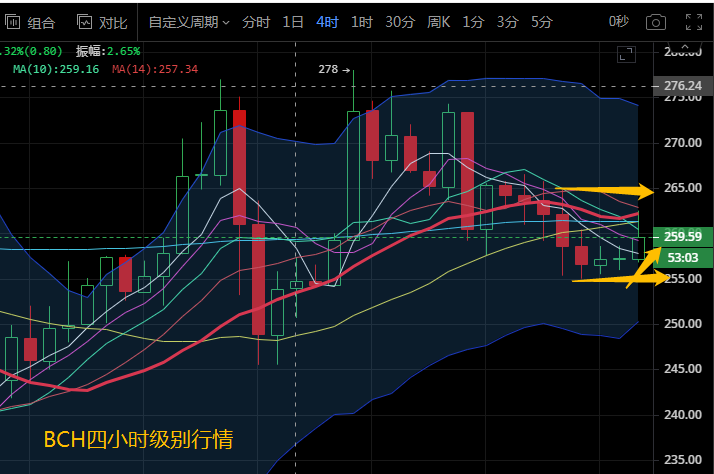Select the 30分 period tab
Viewport: 714px width, 474px height.
400,22
